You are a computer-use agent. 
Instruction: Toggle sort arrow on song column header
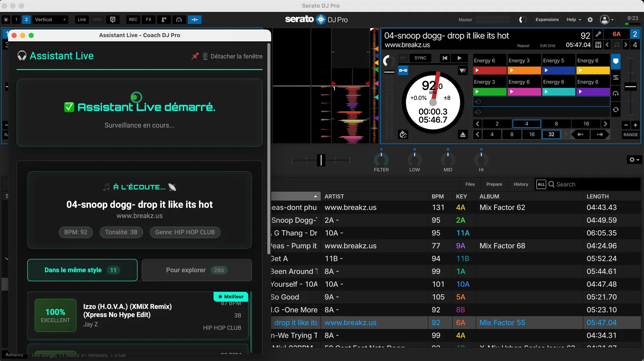coord(316,197)
